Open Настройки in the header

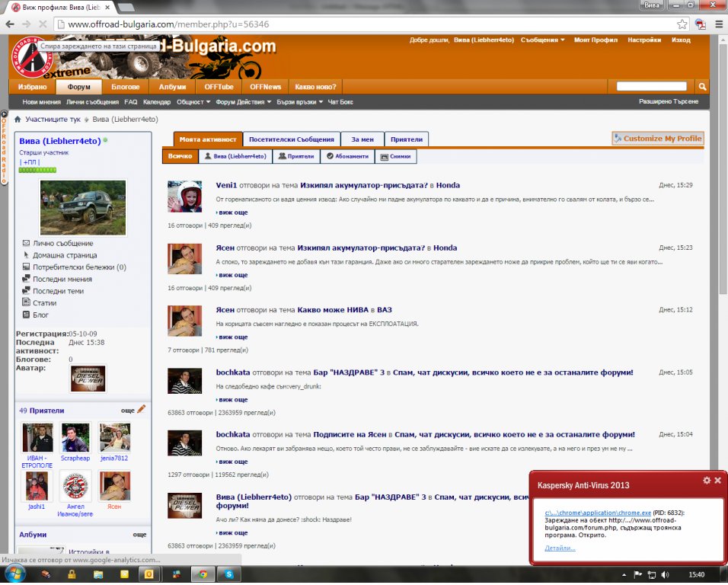[x=644, y=40]
